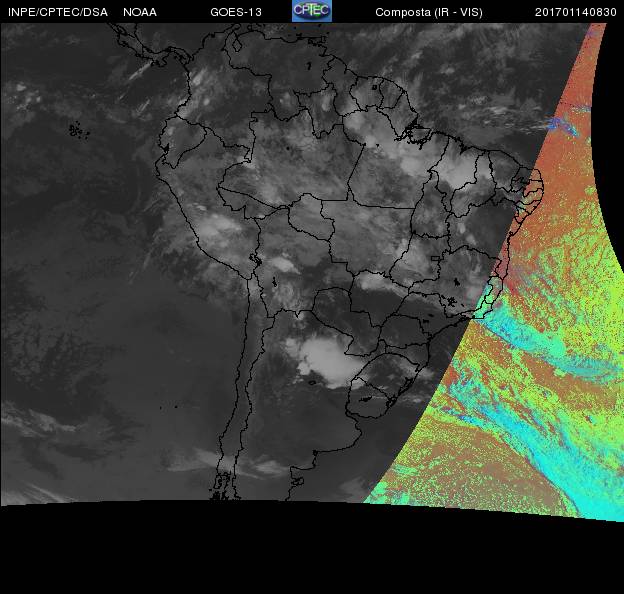Click the 201701140830 timestamp

click(x=575, y=12)
